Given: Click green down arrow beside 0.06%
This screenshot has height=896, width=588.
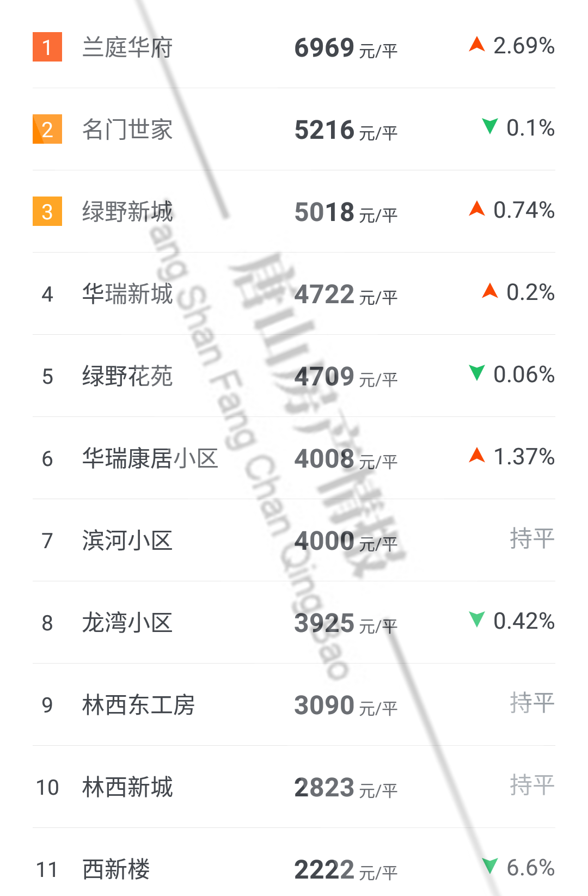Looking at the screenshot, I should (x=477, y=373).
